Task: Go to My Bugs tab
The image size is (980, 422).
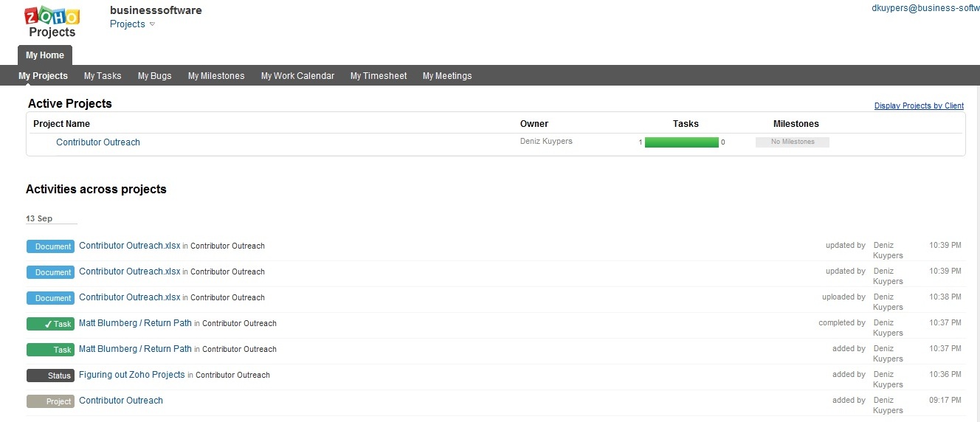Action: point(155,76)
